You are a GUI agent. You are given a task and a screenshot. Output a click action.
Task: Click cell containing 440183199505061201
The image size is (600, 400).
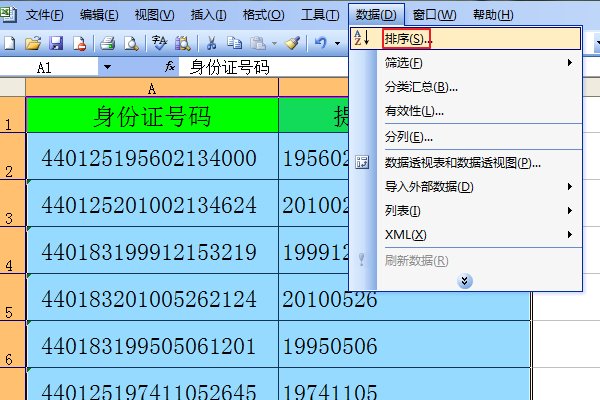pos(152,345)
